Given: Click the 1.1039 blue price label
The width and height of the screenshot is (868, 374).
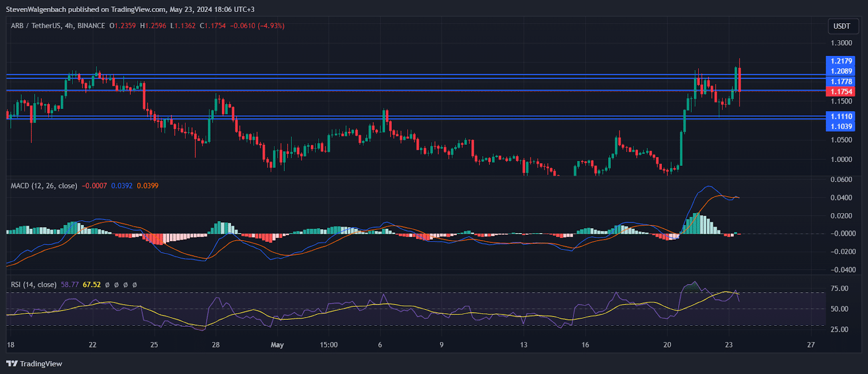Looking at the screenshot, I should 841,126.
